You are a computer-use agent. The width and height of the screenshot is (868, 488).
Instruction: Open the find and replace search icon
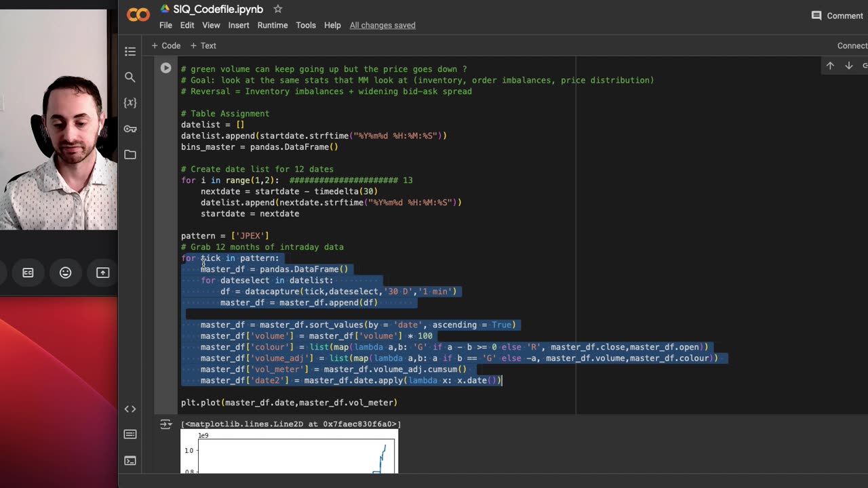click(x=130, y=77)
